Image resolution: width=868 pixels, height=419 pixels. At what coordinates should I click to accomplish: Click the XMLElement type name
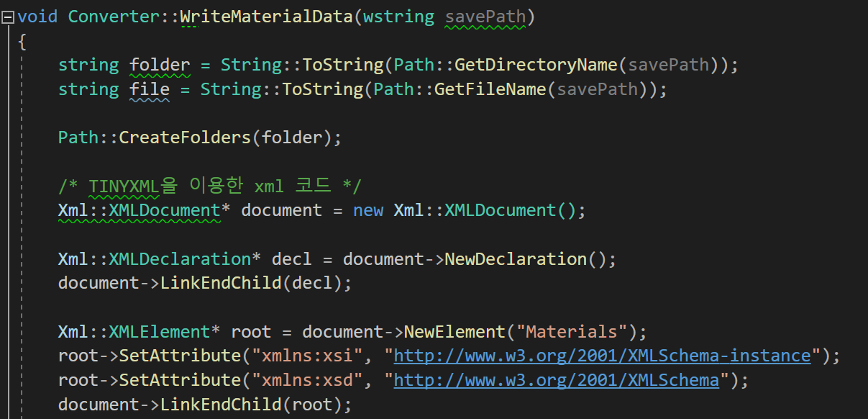pos(160,332)
